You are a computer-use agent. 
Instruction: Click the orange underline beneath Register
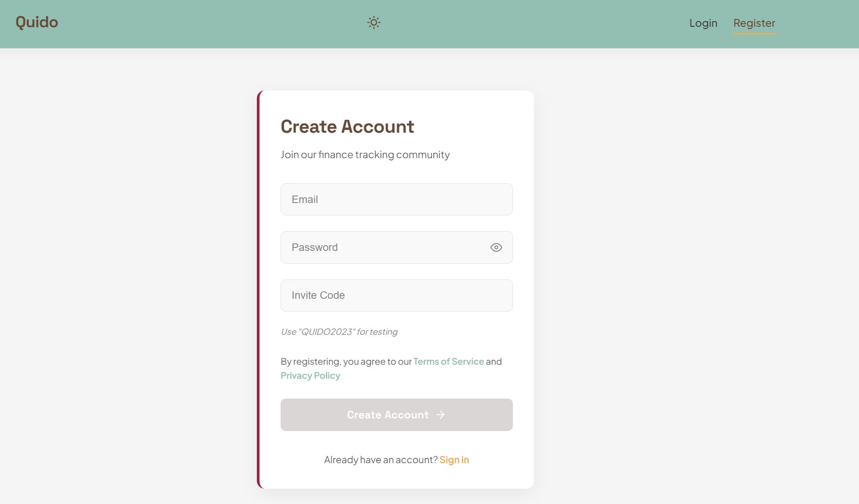tap(754, 33)
